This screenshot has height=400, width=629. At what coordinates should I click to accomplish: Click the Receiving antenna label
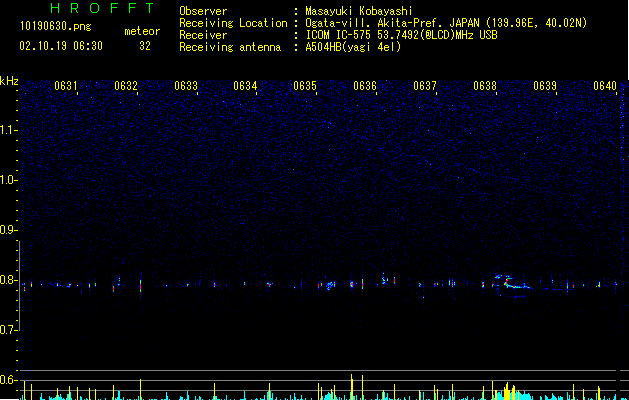[230, 47]
